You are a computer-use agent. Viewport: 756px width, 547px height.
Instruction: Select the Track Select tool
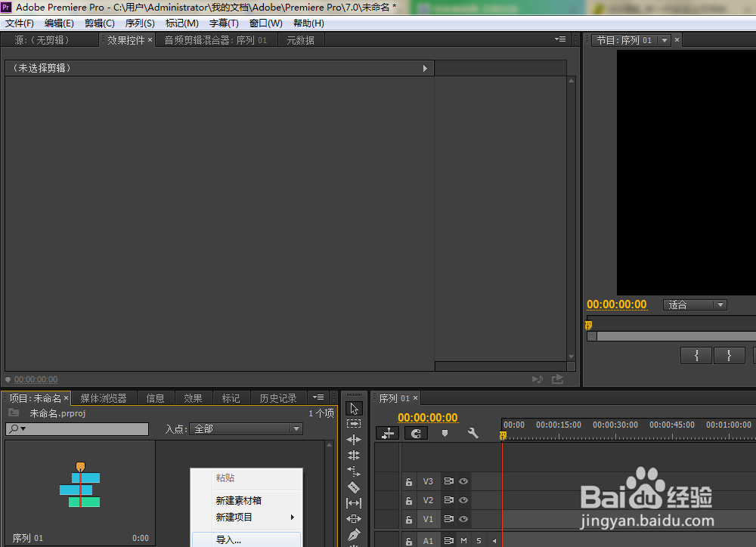354,424
